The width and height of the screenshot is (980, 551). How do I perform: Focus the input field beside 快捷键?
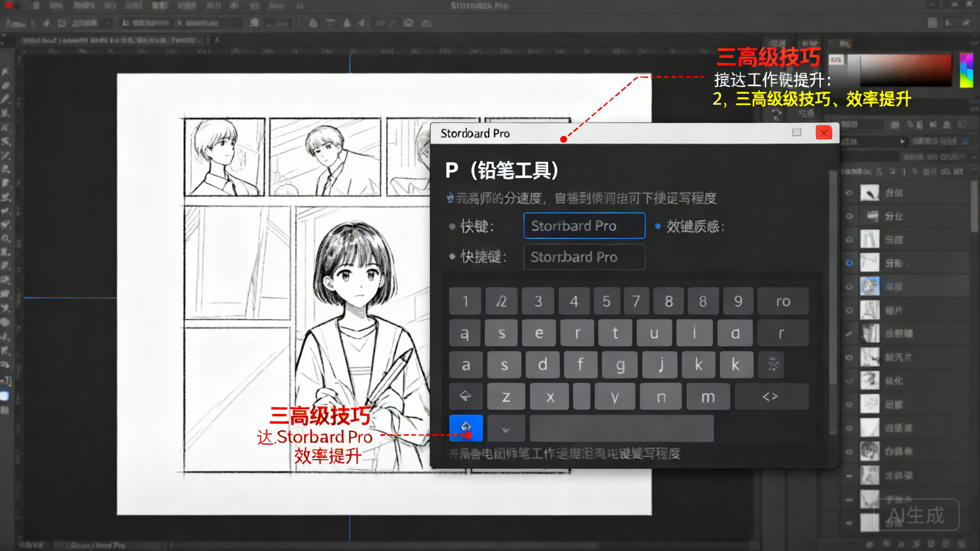tap(584, 257)
